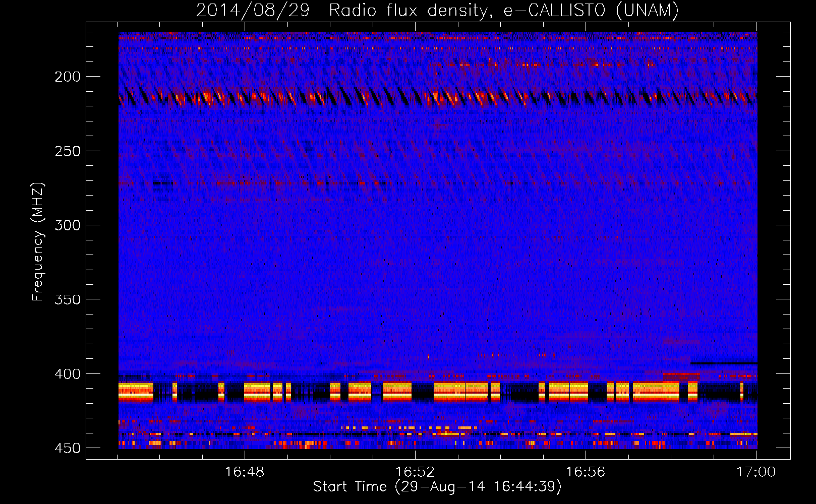Click the 350 frequency tick label
The image size is (816, 504).
click(68, 299)
